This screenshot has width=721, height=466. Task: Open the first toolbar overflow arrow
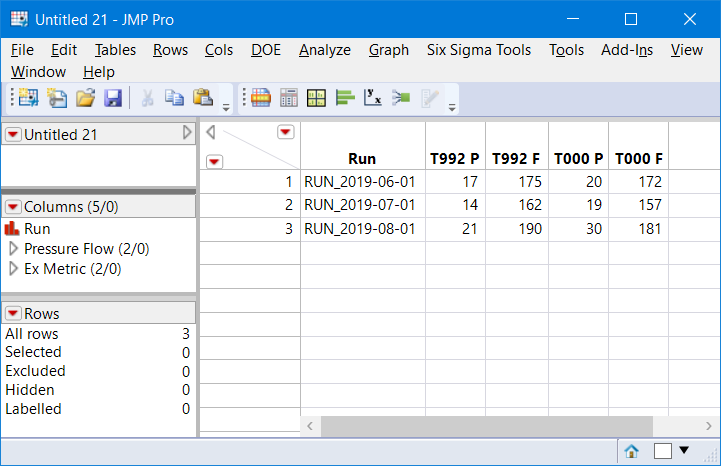[x=226, y=108]
